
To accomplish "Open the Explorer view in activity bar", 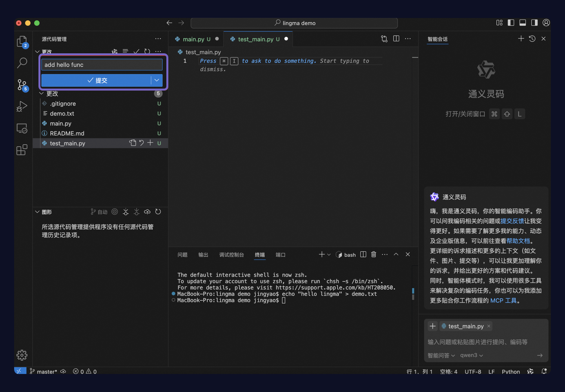I will pos(22,42).
